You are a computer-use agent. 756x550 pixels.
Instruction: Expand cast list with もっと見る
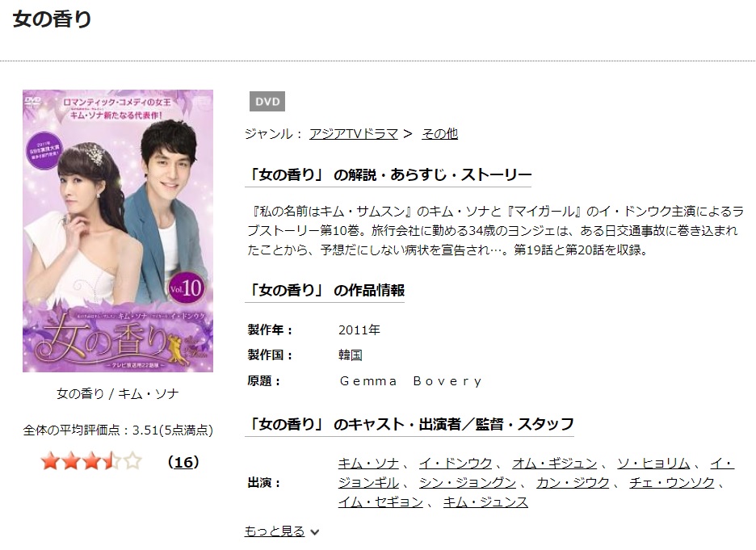point(275,531)
